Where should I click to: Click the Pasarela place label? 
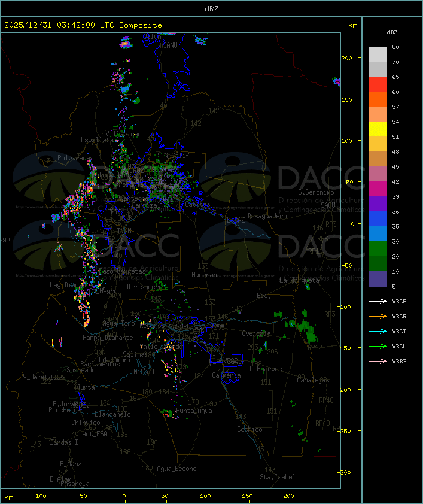(75, 484)
